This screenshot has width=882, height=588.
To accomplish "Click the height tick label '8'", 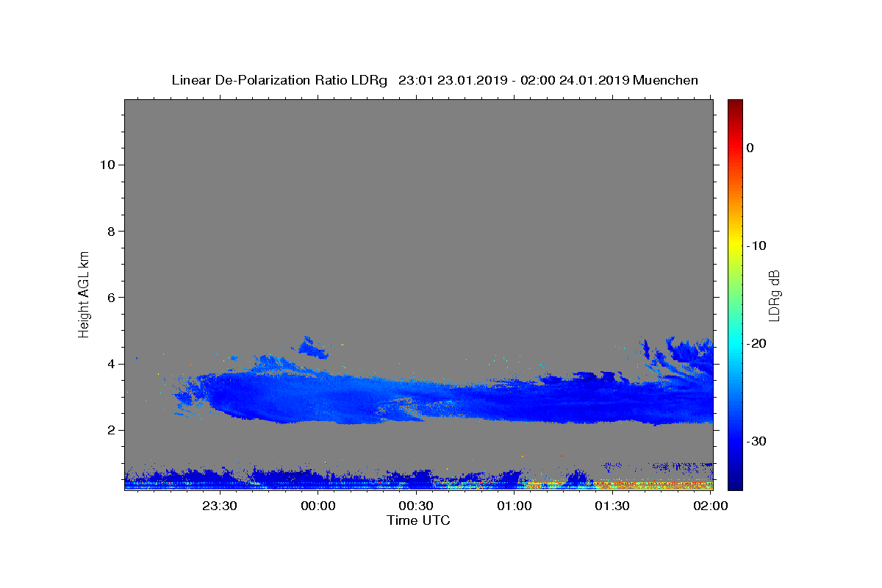I will (110, 231).
